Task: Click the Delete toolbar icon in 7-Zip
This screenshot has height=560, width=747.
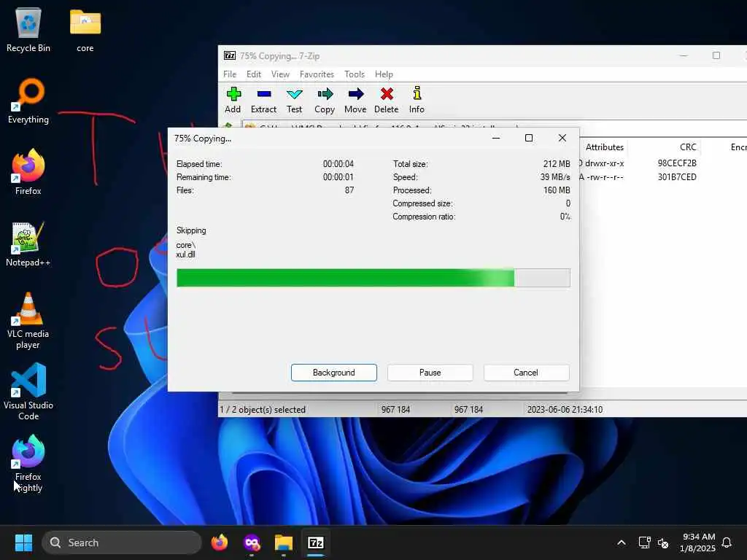Action: tap(387, 100)
